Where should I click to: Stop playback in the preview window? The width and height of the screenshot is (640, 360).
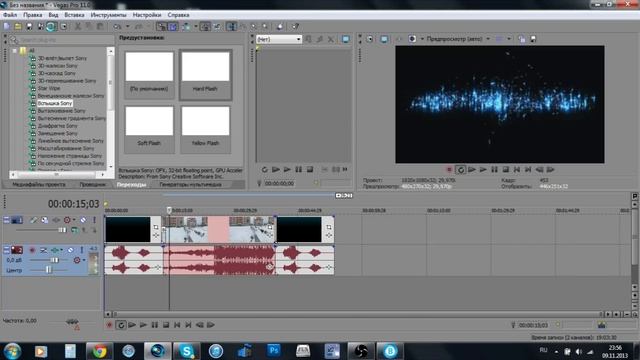tap(505, 169)
